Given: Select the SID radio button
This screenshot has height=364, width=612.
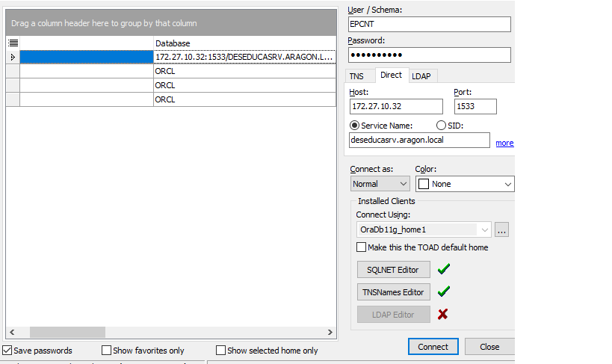Looking at the screenshot, I should (x=441, y=126).
